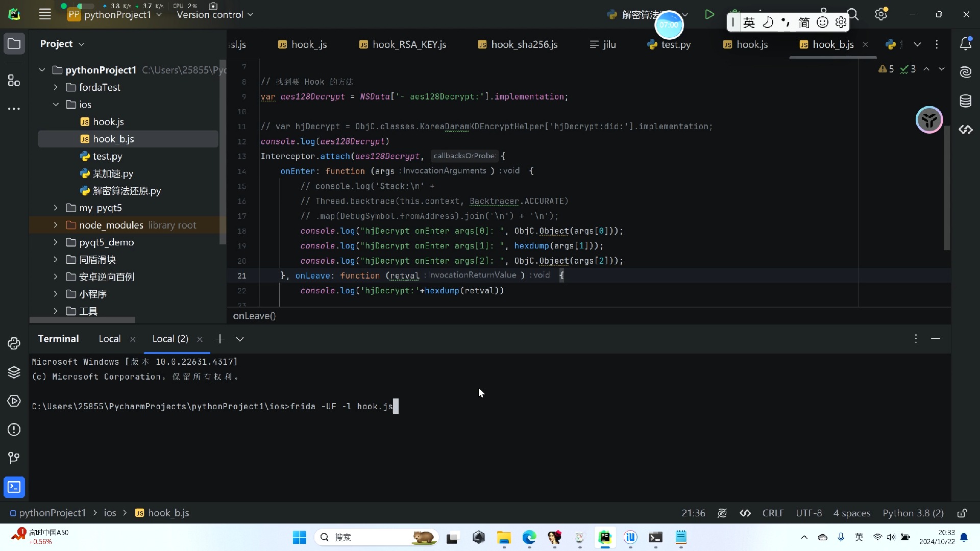Viewport: 980px width, 551px height.
Task: Run the current configuration
Action: point(709,14)
